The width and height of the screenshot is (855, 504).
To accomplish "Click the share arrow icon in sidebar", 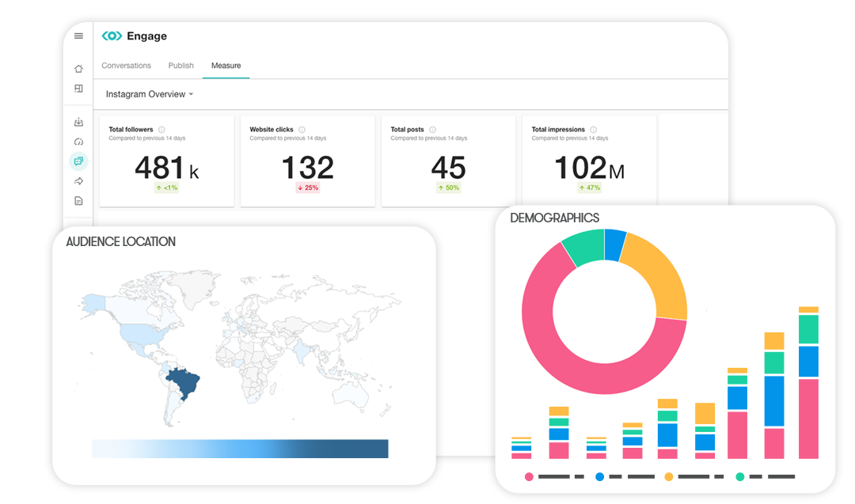I will point(78,181).
